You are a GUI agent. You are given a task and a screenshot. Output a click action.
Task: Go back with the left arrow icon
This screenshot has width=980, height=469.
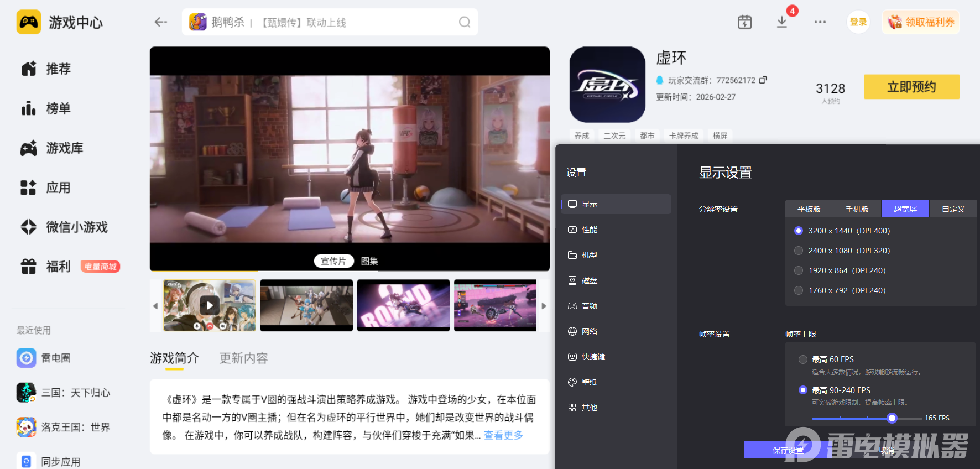click(160, 22)
